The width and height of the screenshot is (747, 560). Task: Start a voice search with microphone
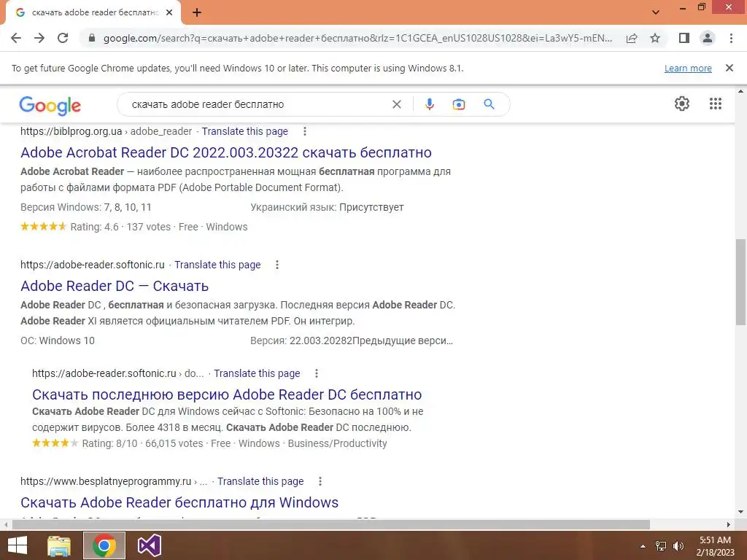(x=429, y=104)
